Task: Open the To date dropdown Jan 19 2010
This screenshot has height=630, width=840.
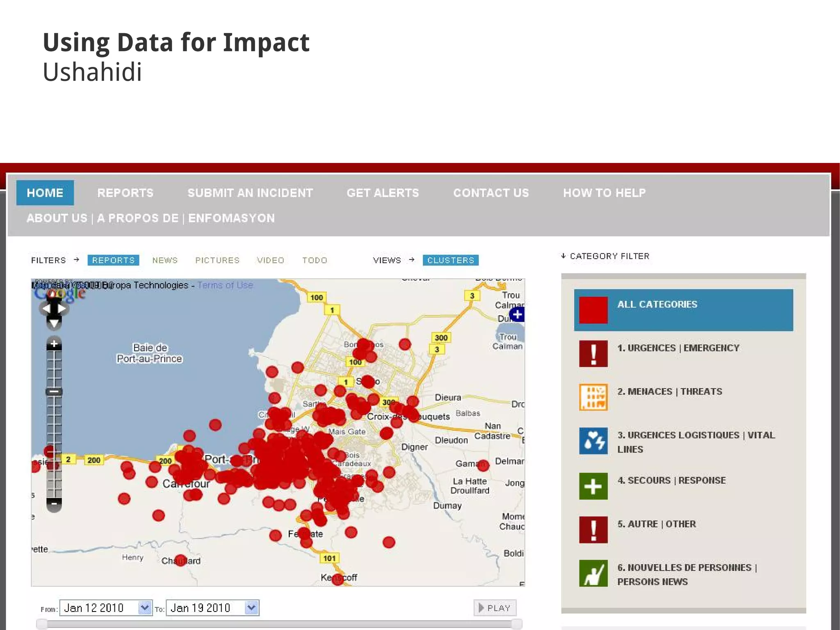Action: (212, 608)
